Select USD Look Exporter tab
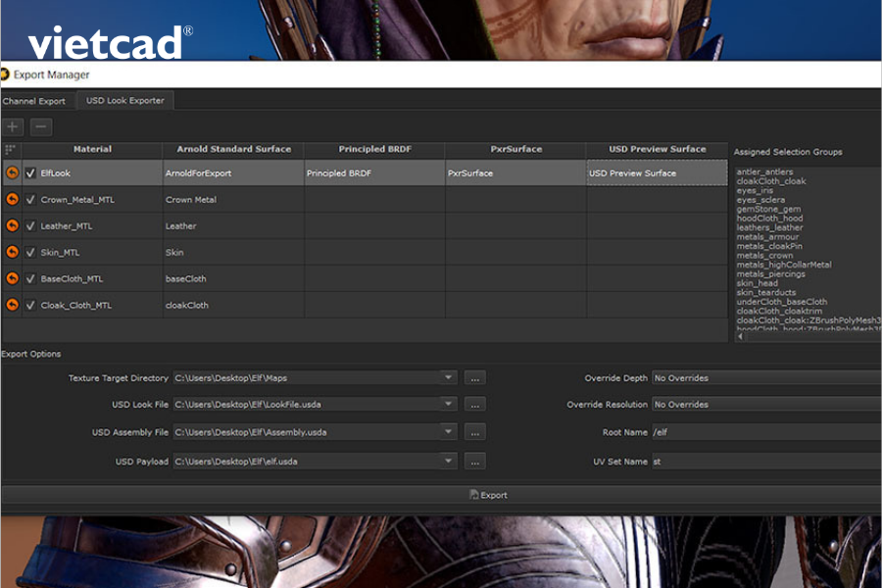This screenshot has height=588, width=882. pos(125,100)
